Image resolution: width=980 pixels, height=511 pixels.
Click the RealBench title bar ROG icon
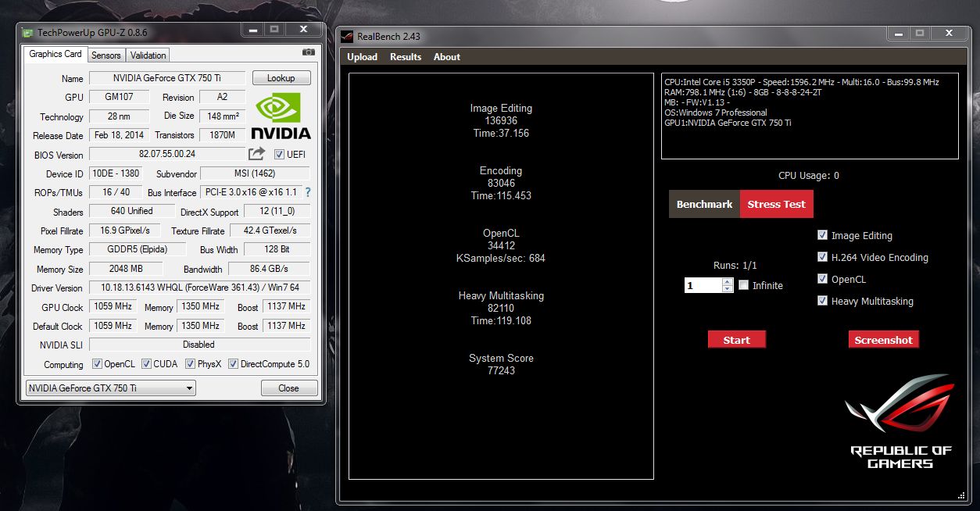[348, 36]
